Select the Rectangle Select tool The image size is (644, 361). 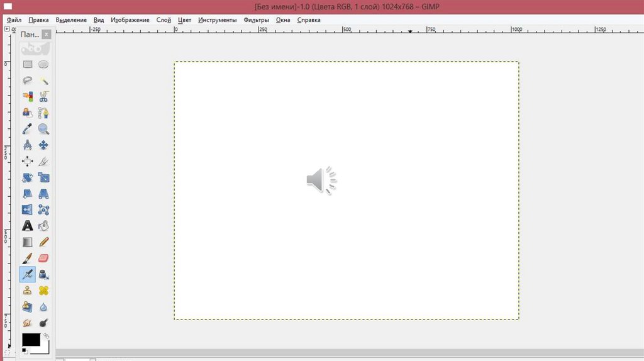(28, 64)
